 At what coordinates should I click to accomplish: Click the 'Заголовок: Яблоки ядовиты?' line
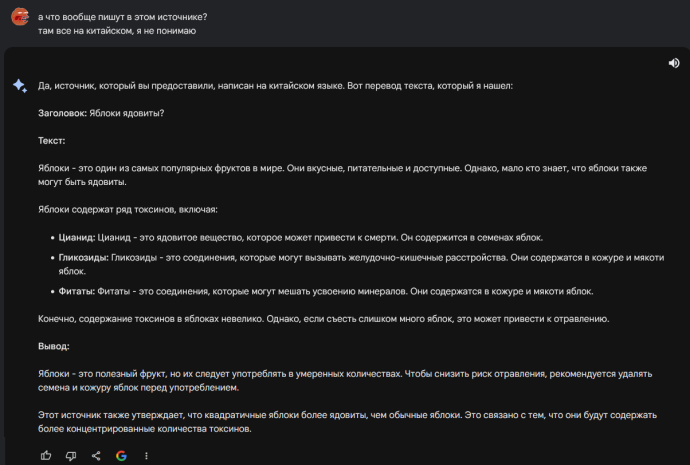[x=101, y=113]
